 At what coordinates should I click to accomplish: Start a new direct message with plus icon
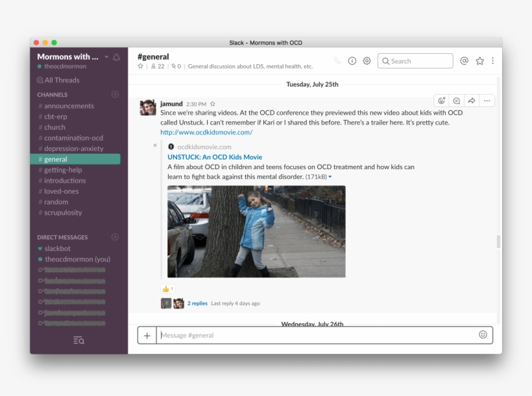point(115,237)
